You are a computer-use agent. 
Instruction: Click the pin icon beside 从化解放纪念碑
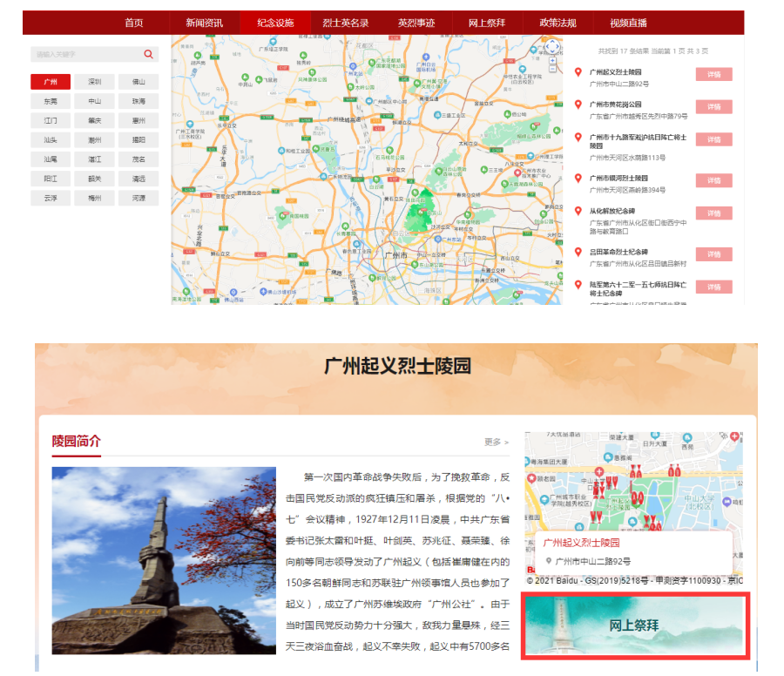(578, 211)
